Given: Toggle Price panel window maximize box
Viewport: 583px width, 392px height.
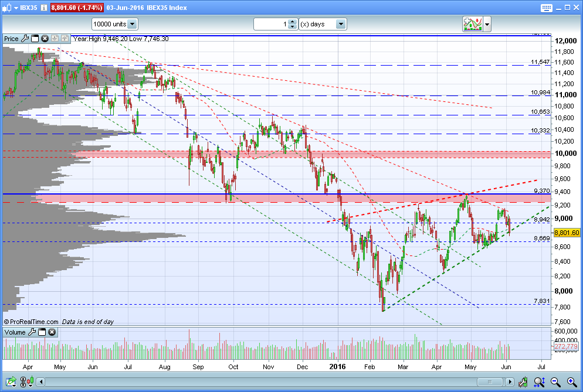Looking at the screenshot, I should pos(35,39).
